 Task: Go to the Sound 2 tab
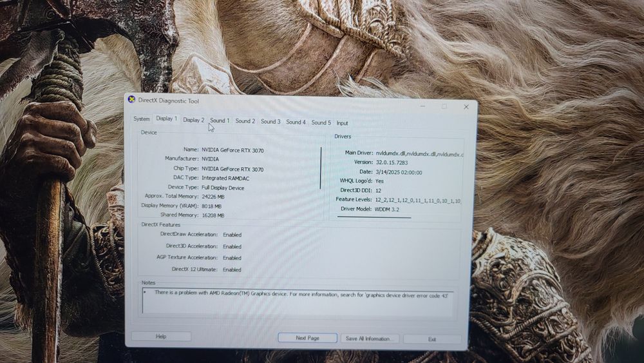245,121
